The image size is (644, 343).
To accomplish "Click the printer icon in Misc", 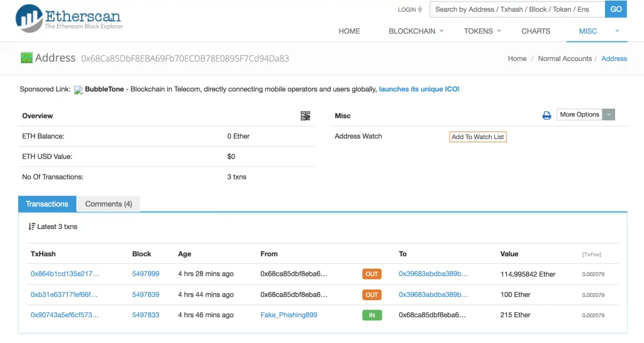I will (x=547, y=115).
